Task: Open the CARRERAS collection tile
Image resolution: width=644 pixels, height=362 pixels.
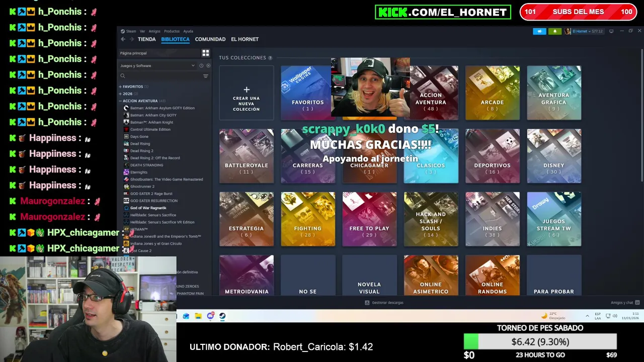Action: (x=308, y=156)
